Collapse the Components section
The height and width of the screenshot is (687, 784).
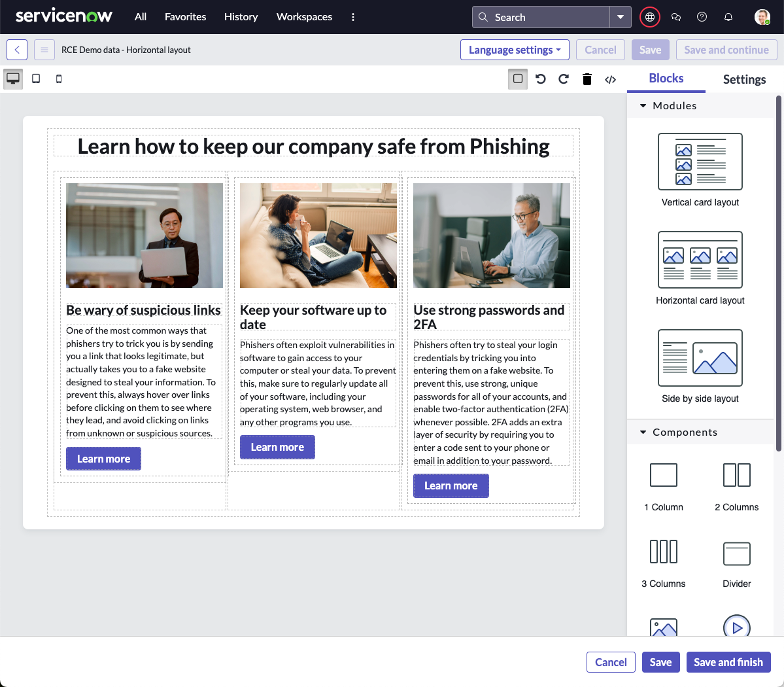coord(643,432)
